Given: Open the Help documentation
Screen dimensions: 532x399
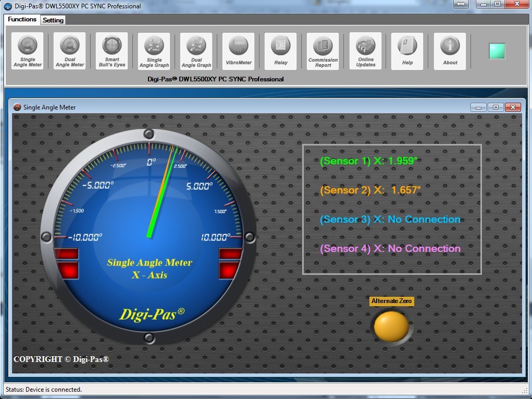Looking at the screenshot, I should click(407, 51).
